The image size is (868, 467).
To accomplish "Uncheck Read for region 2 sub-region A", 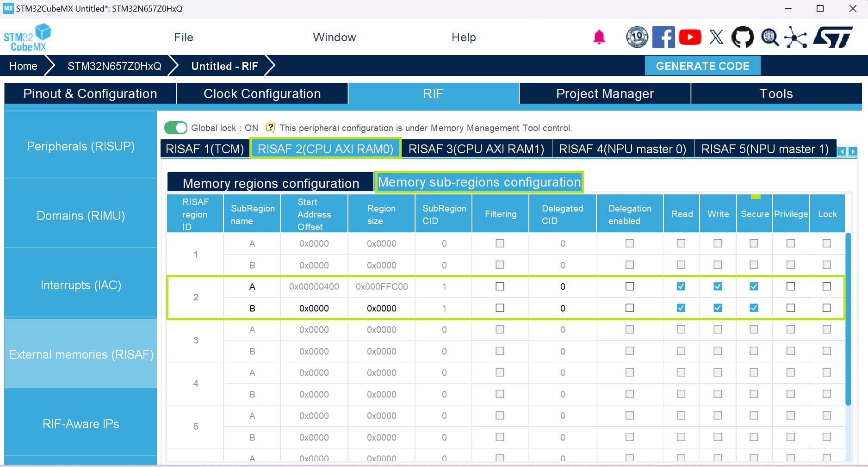I will (681, 286).
